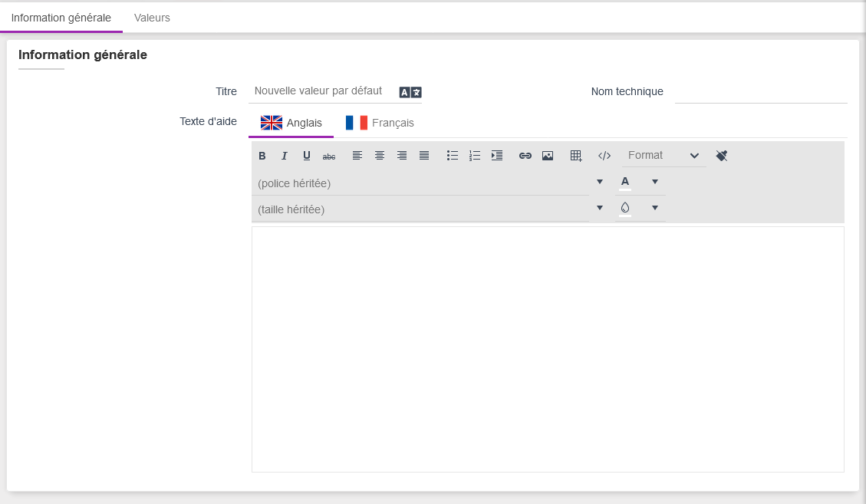
Task: Switch to the Valeurs tab
Action: tap(152, 18)
